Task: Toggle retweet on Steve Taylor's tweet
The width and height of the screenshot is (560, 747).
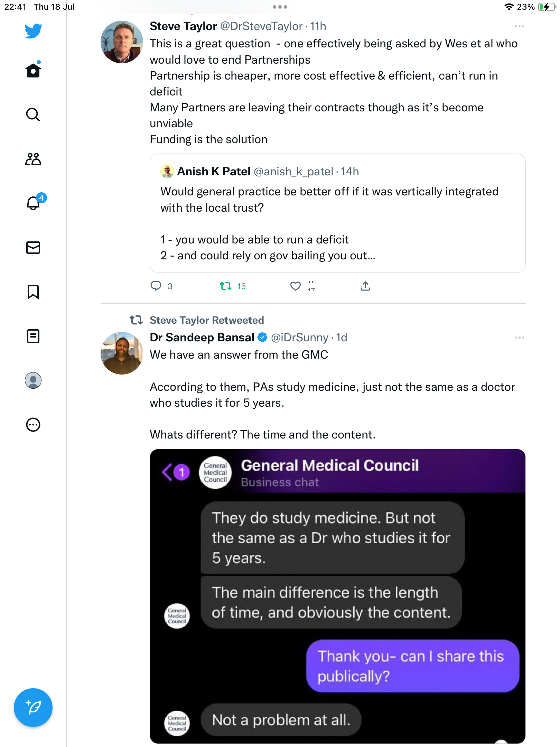Action: (x=226, y=286)
